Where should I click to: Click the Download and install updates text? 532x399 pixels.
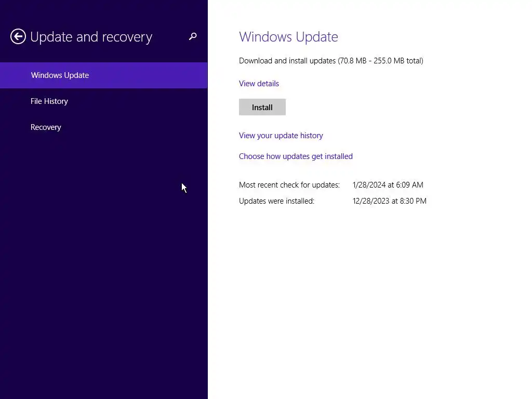point(331,61)
